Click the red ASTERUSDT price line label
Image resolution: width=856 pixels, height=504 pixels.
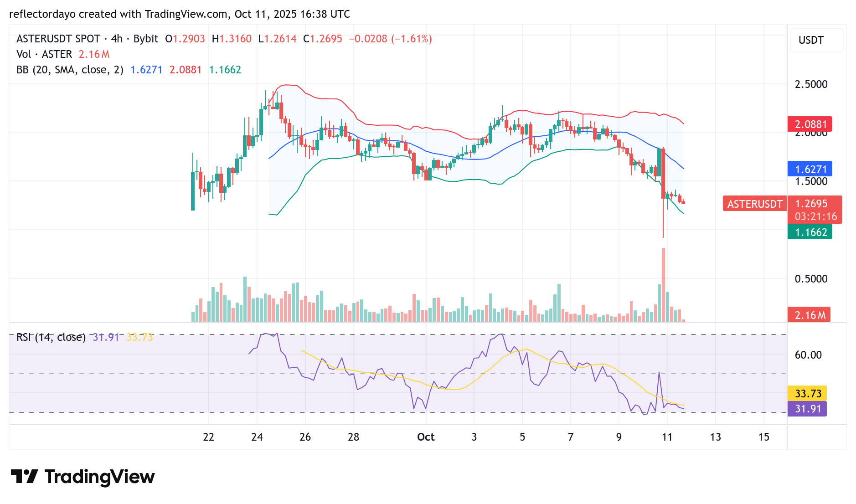pyautogui.click(x=755, y=204)
